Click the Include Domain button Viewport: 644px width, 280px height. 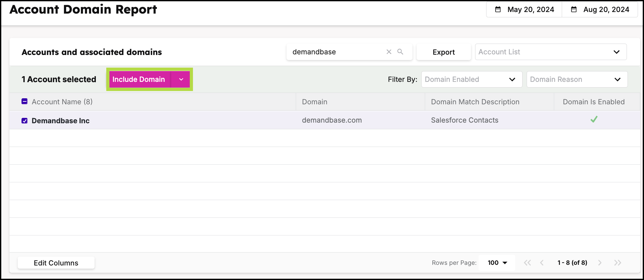pos(139,79)
